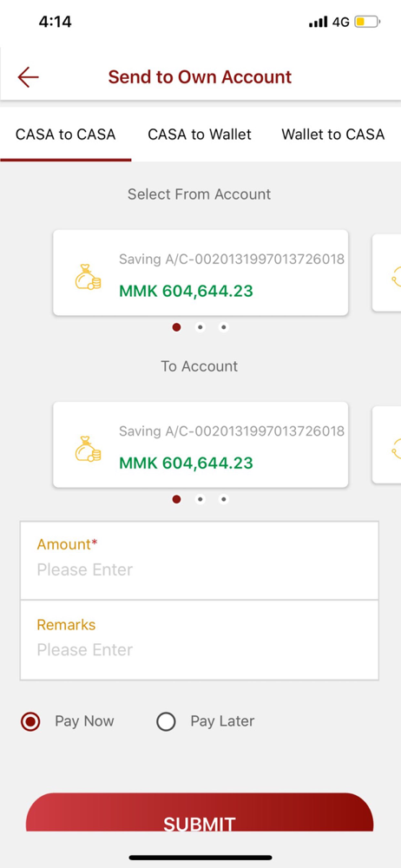The width and height of the screenshot is (401, 868).
Task: Select second page dot under From Account
Action: (200, 327)
